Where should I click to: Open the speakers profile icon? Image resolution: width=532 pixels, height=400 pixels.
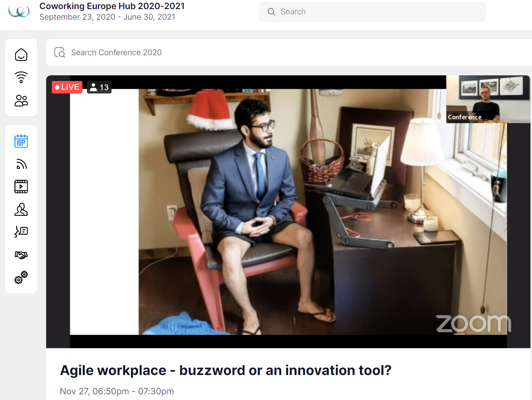tap(21, 209)
